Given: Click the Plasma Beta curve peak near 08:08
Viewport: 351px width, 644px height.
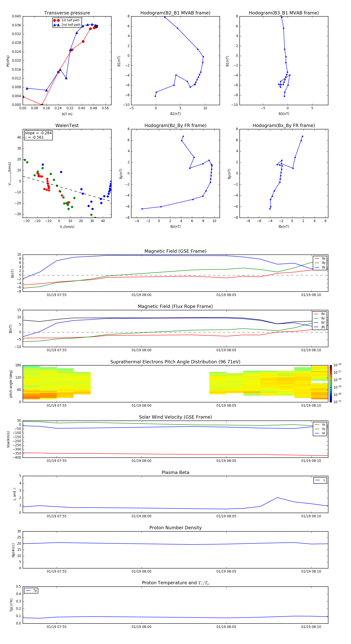Looking at the screenshot, I should pos(277,497).
